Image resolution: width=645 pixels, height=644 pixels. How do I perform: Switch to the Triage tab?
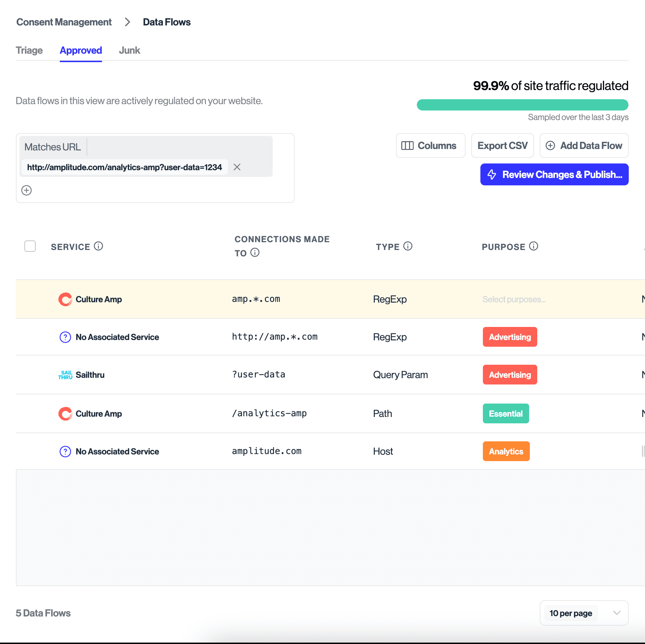tap(29, 50)
